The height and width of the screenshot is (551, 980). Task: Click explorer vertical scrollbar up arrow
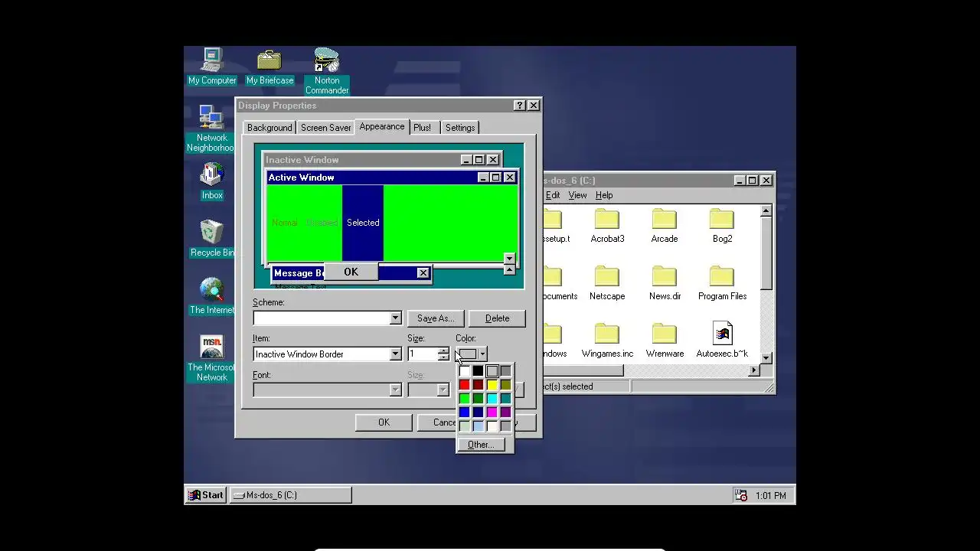point(766,210)
